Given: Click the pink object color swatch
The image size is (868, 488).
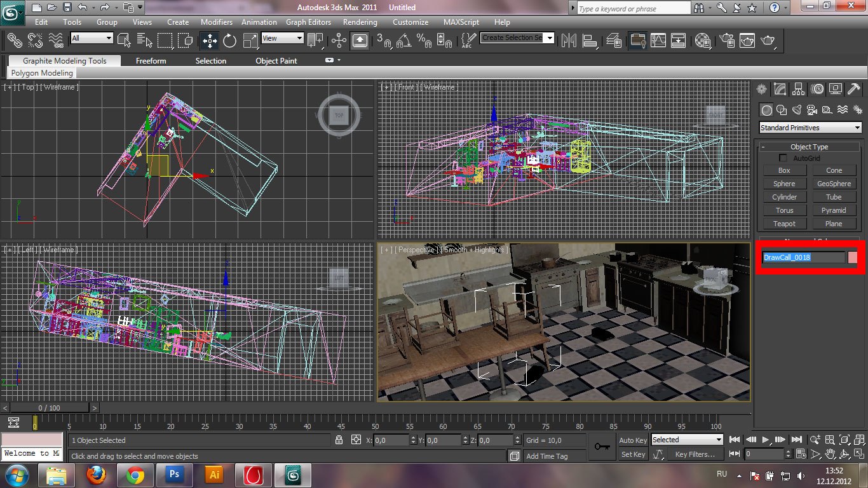Looking at the screenshot, I should tap(852, 257).
